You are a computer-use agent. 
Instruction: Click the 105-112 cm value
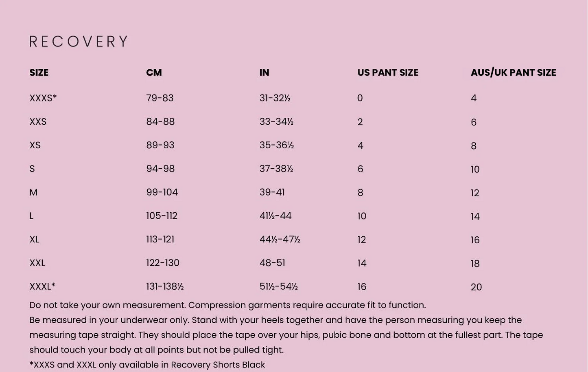[162, 216]
